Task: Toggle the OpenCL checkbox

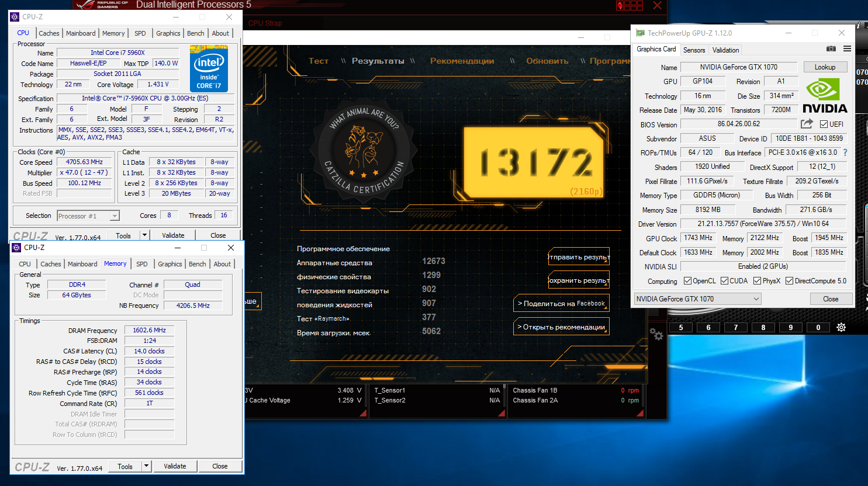Action: click(687, 281)
